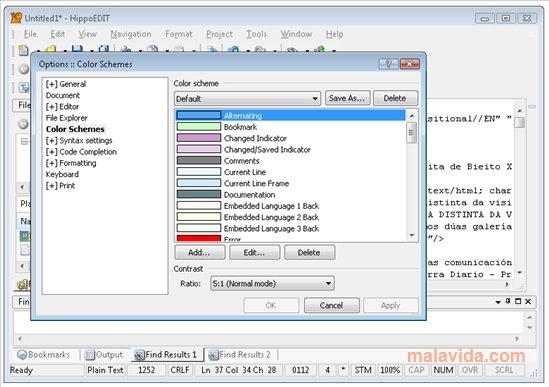Select Document in the options tree
549x387 pixels.
pyautogui.click(x=63, y=95)
